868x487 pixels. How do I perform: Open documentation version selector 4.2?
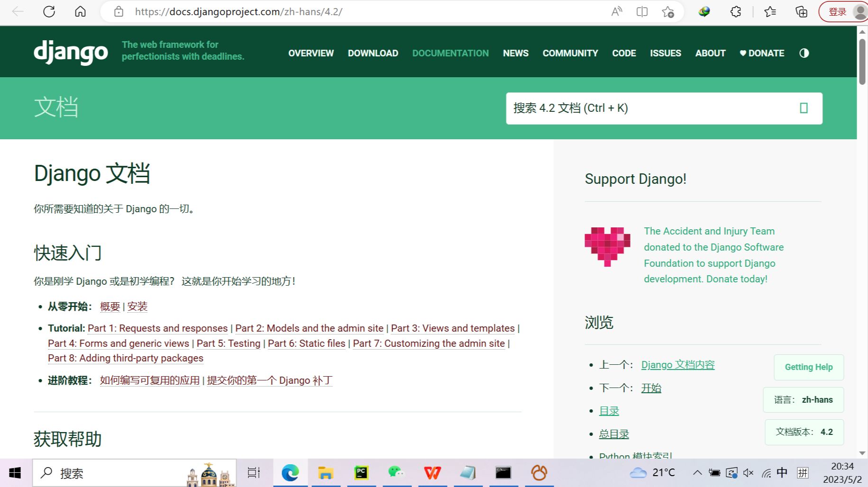coord(804,432)
